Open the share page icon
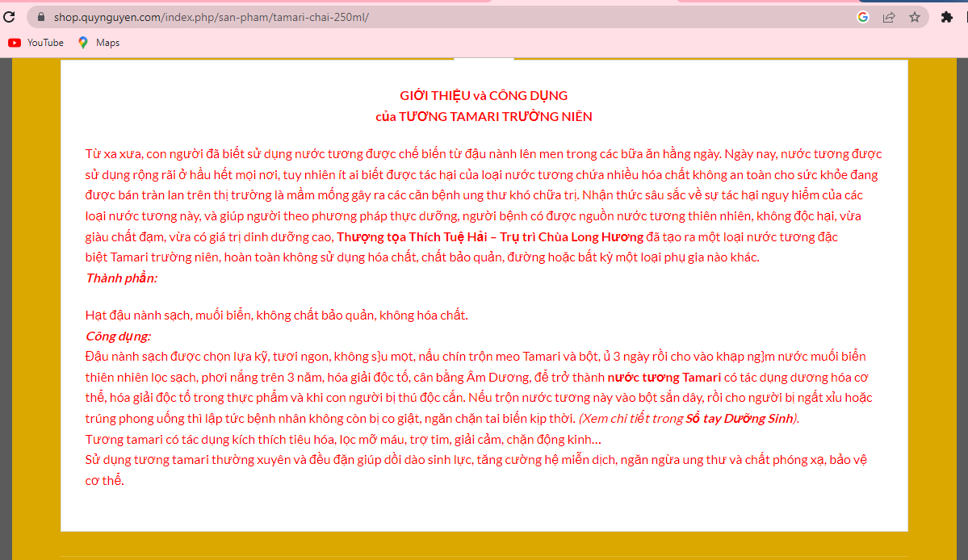 tap(889, 17)
